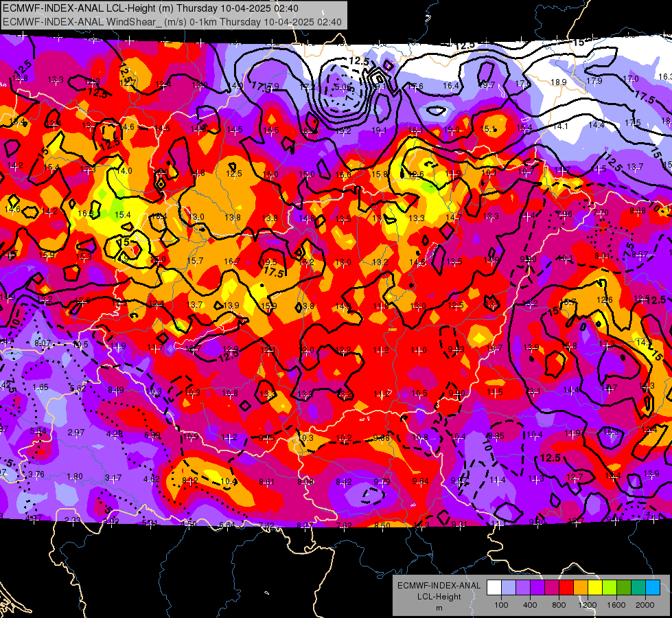672x618 pixels.
Task: Click the magenta legend color swatch
Action: (x=552, y=587)
